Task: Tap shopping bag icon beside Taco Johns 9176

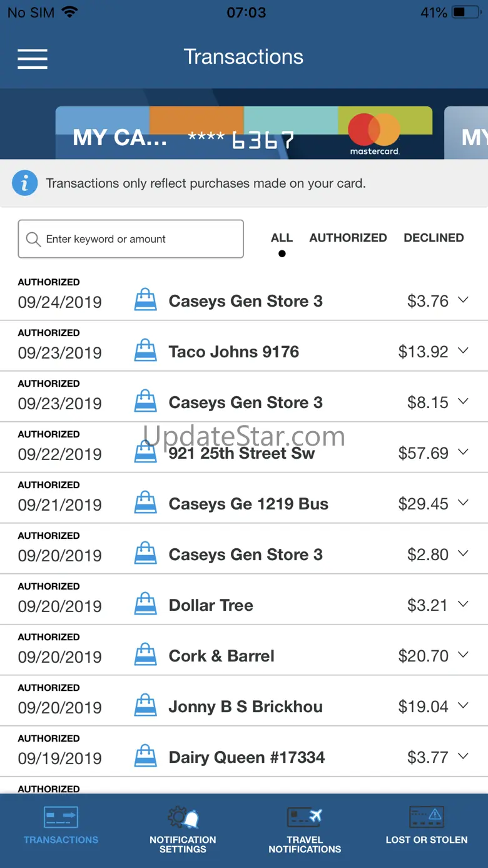Action: click(146, 350)
